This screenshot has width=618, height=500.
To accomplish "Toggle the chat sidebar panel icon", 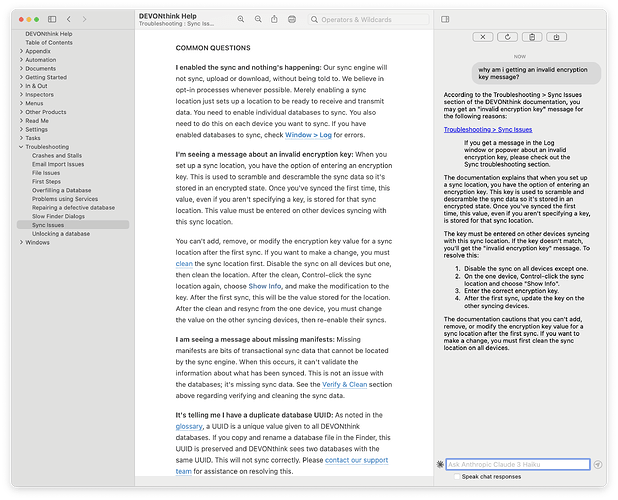I will point(441,19).
